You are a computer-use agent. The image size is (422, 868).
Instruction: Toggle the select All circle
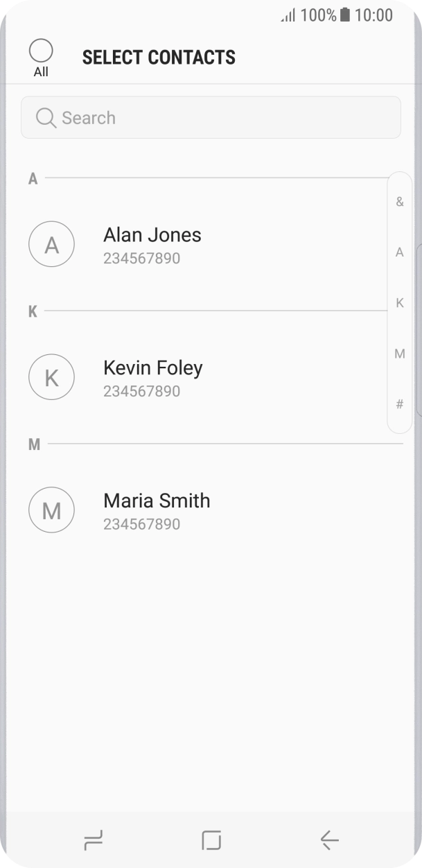coord(41,51)
